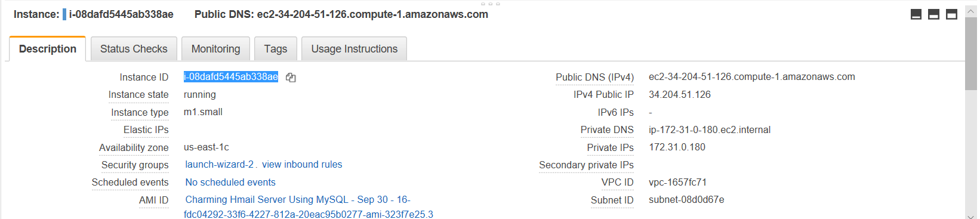Select the Description tab
Viewport: 980px width, 219px height.
tap(48, 49)
